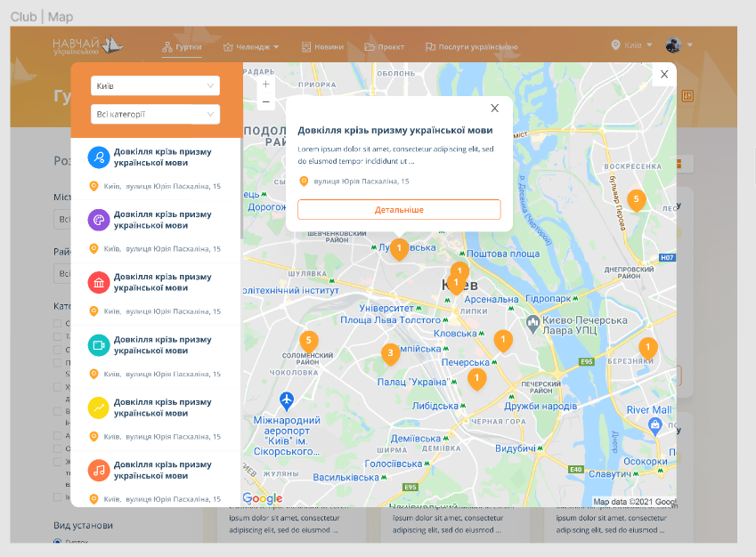756x557 pixels.
Task: Click the Києво-Печерська Лавра landmark icon
Action: coord(532,324)
